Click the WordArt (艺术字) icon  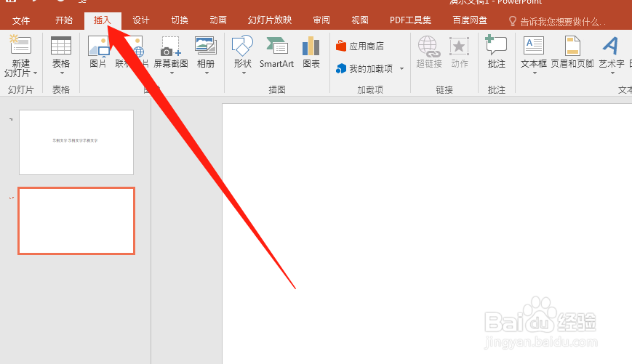[611, 46]
